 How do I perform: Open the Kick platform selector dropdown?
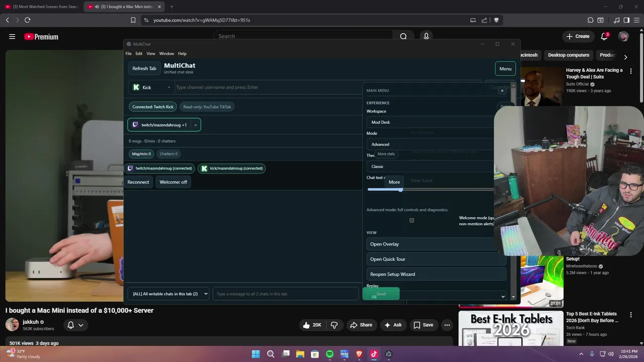pyautogui.click(x=152, y=87)
